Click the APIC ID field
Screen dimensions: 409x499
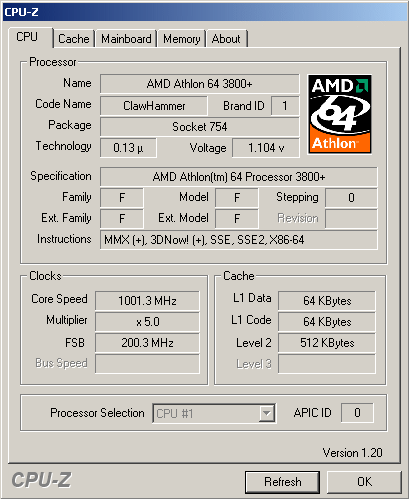(357, 413)
